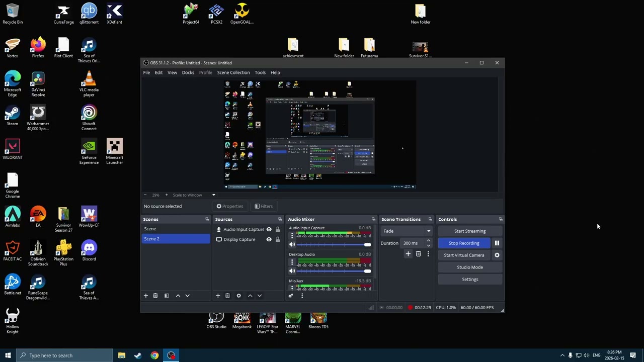644x362 pixels.
Task: Pause the recording with the pause icon
Action: (497, 243)
